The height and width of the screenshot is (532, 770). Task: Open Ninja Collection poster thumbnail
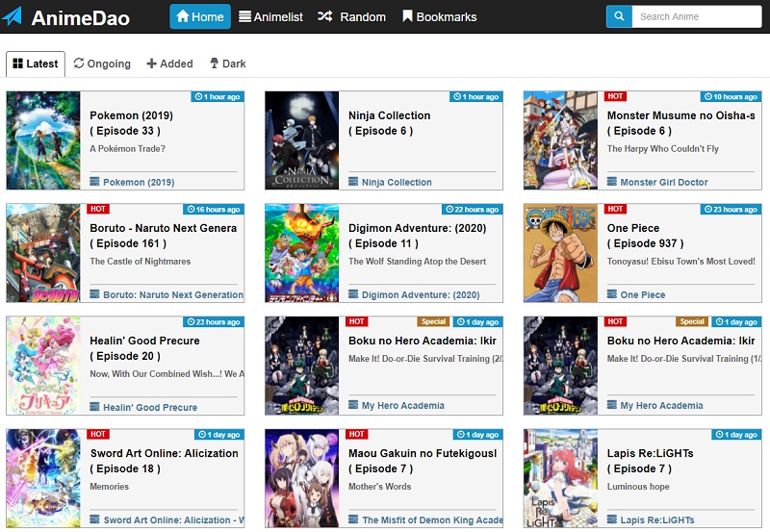[302, 140]
